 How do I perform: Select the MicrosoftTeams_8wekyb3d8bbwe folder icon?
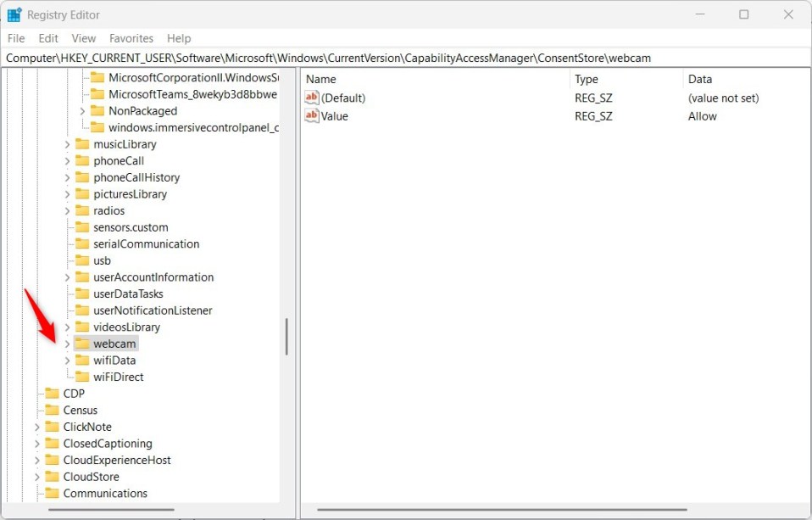click(97, 94)
